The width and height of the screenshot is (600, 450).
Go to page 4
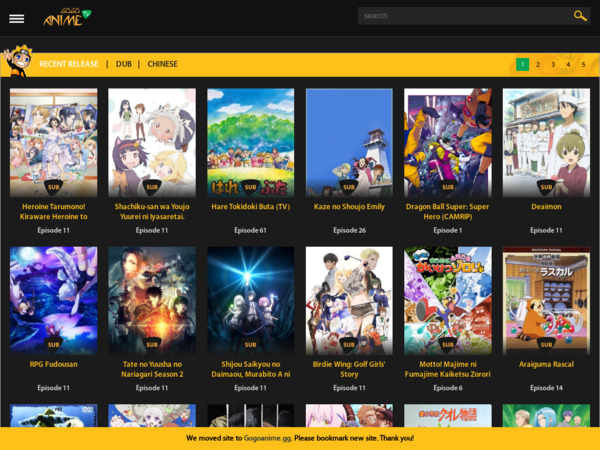point(568,64)
